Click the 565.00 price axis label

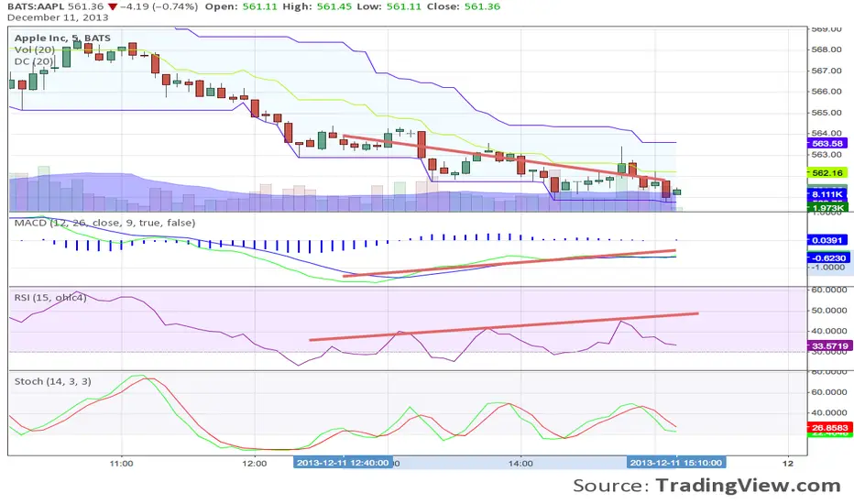[827, 112]
